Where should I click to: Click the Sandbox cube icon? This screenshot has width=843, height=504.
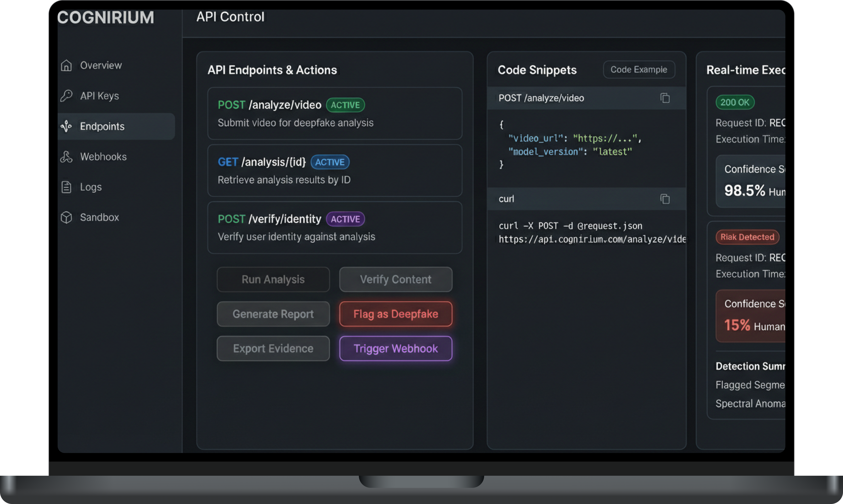[66, 217]
